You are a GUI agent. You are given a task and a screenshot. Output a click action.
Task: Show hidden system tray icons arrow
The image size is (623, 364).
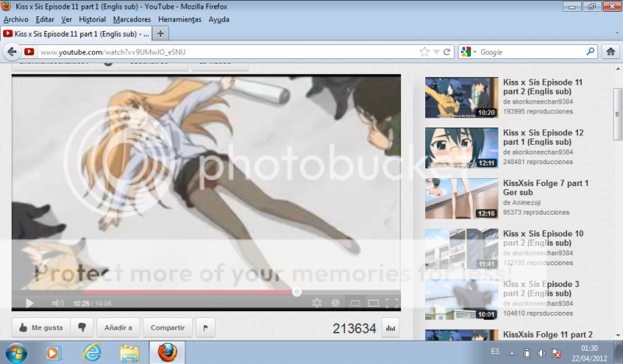click(x=512, y=353)
